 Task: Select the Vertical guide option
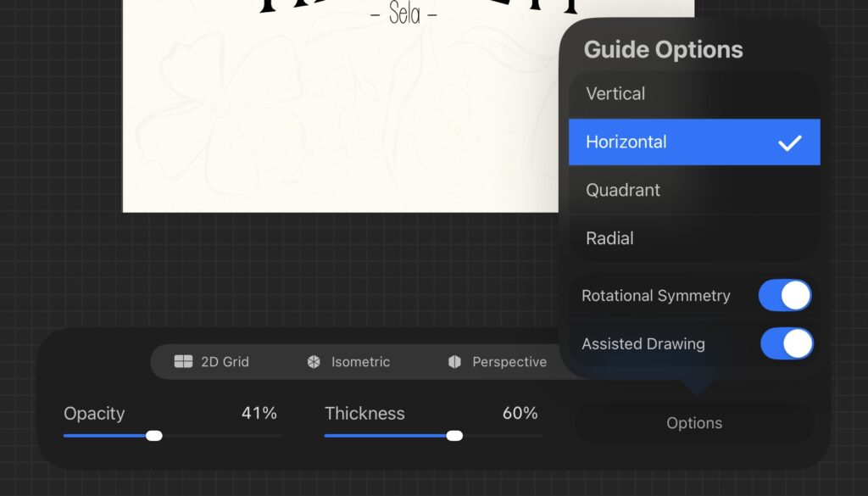(615, 94)
